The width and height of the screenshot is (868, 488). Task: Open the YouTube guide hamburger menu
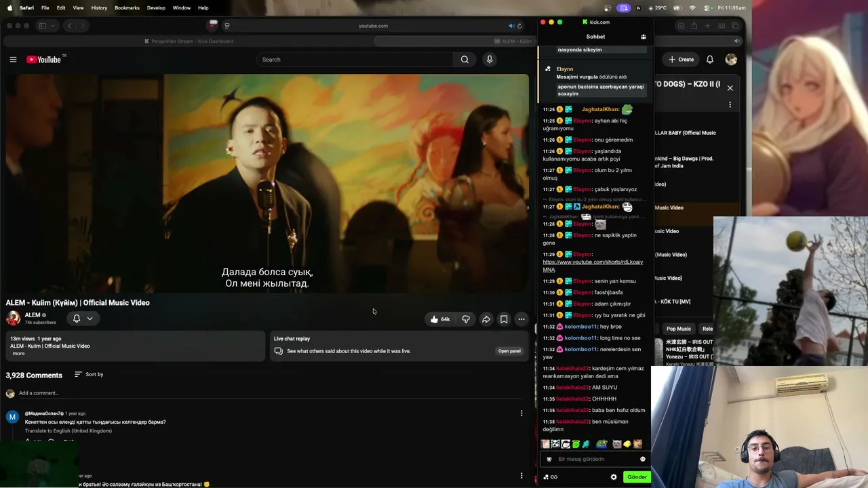(13, 60)
